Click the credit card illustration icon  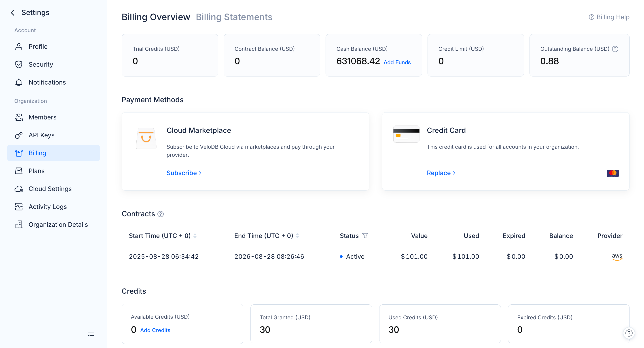(x=406, y=134)
